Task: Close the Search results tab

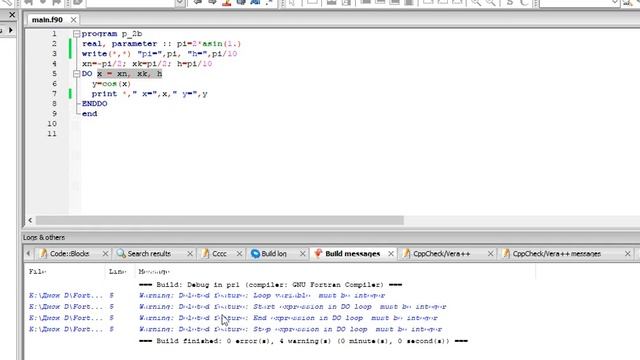Action: [190, 253]
